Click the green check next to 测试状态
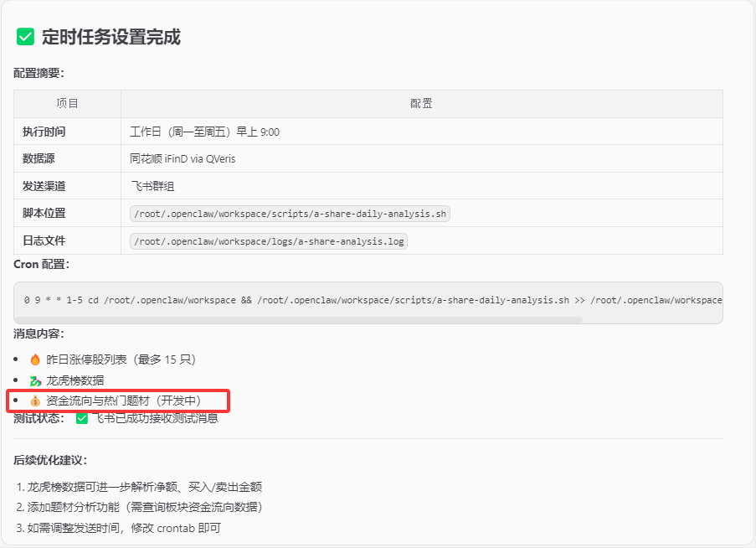756x548 pixels. point(82,418)
